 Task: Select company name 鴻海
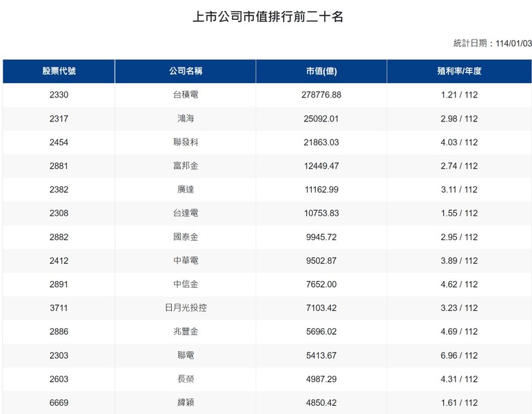coord(186,119)
